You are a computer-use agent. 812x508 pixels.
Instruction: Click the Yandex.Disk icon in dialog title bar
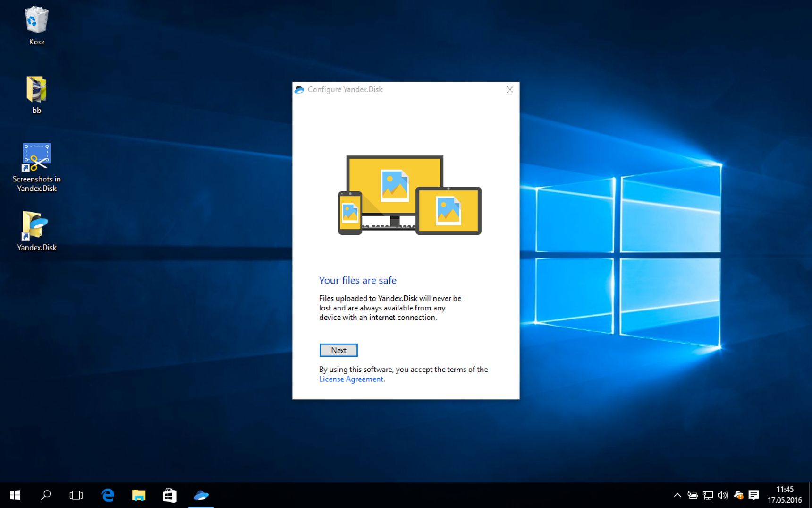tap(299, 89)
